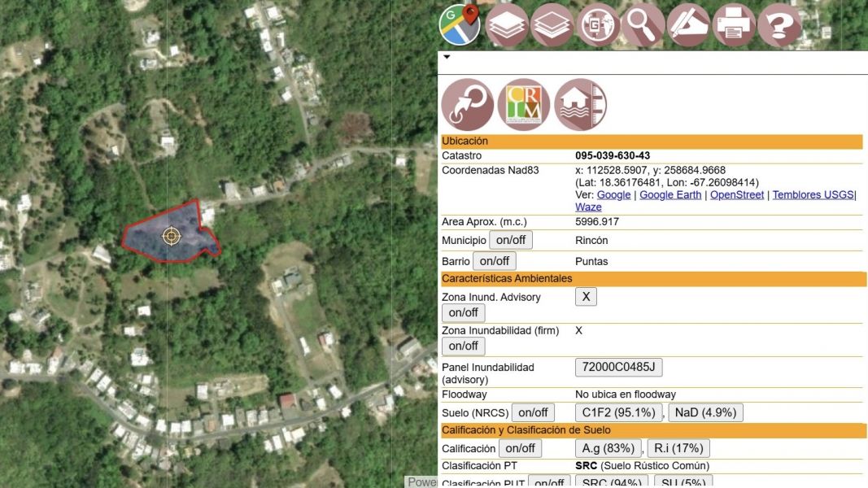868x488 pixels.
Task: Toggle Municipio layer on/off
Action: coord(511,240)
